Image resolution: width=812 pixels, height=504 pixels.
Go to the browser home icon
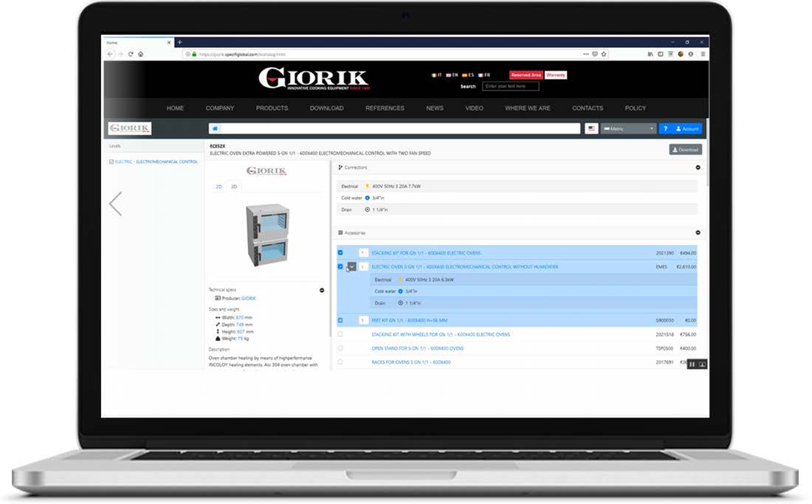pos(140,54)
